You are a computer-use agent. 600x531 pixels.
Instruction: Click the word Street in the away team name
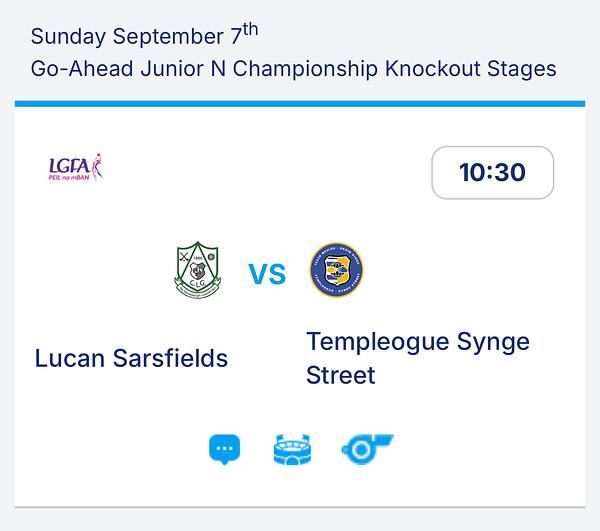pos(341,375)
